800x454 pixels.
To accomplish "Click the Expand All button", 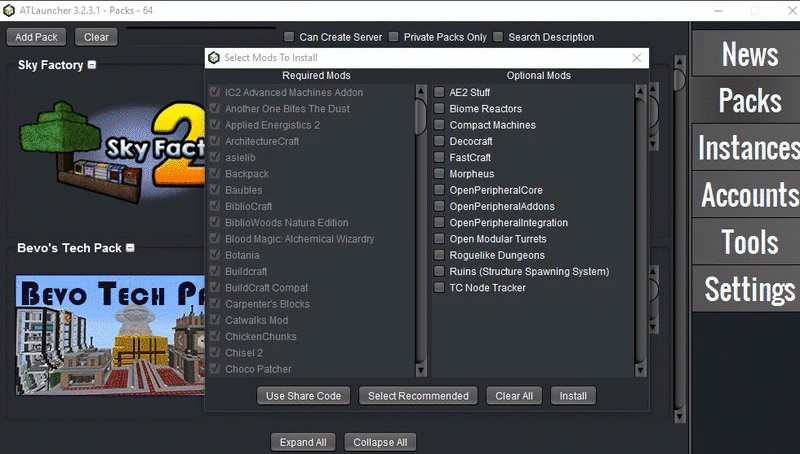I will pyautogui.click(x=303, y=442).
